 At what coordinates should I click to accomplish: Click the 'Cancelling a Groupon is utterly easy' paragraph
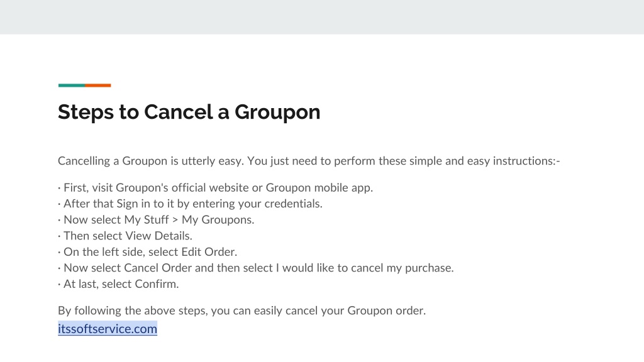tap(309, 161)
